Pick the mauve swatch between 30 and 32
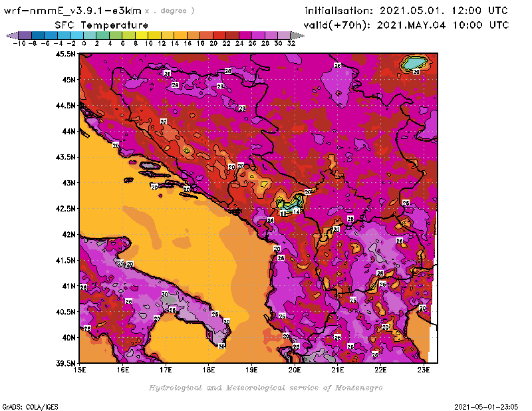 (x=284, y=35)
